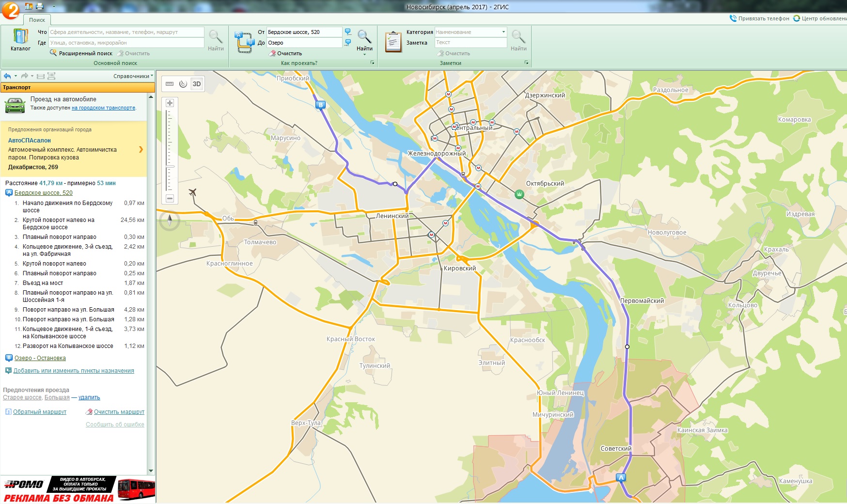Open the Справочники dropdown
The height and width of the screenshot is (504, 847).
133,76
